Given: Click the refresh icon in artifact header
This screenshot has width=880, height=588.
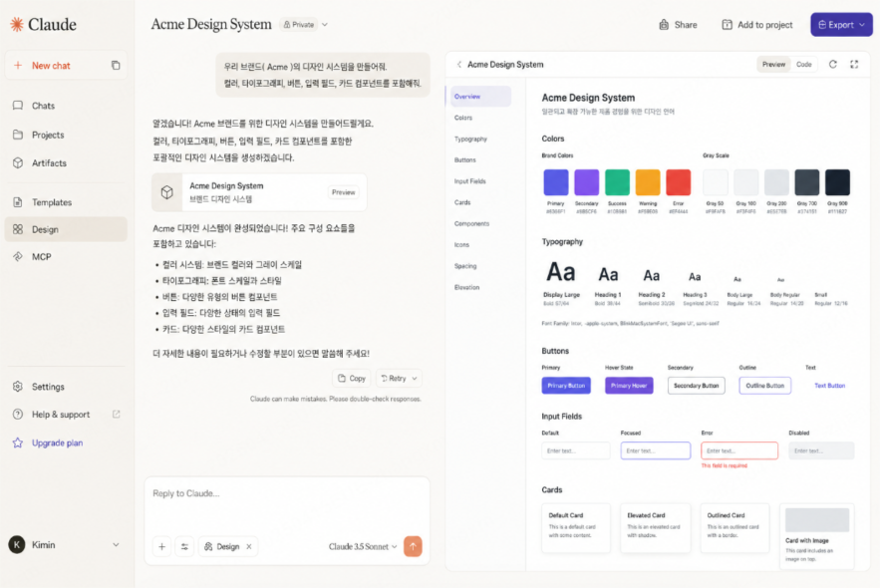Looking at the screenshot, I should (x=833, y=65).
